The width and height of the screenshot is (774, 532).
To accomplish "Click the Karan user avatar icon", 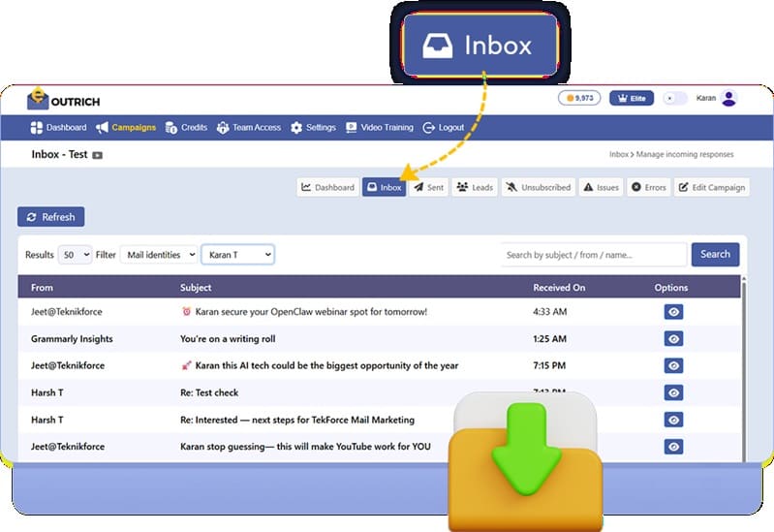I will 729,98.
